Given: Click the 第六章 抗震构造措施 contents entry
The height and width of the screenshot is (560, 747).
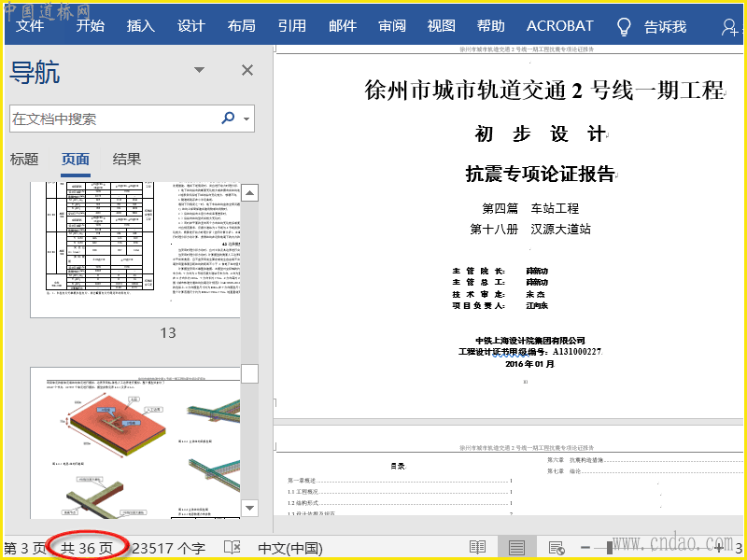Looking at the screenshot, I should (644, 460).
